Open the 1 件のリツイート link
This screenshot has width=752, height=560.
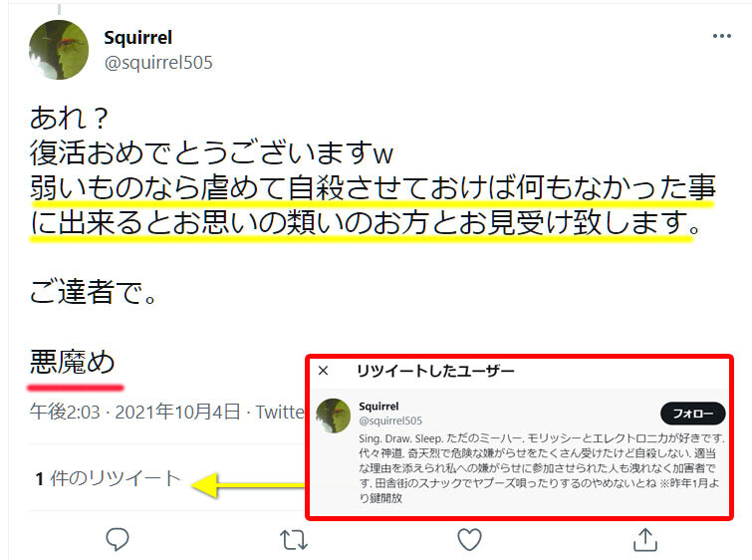pyautogui.click(x=108, y=478)
